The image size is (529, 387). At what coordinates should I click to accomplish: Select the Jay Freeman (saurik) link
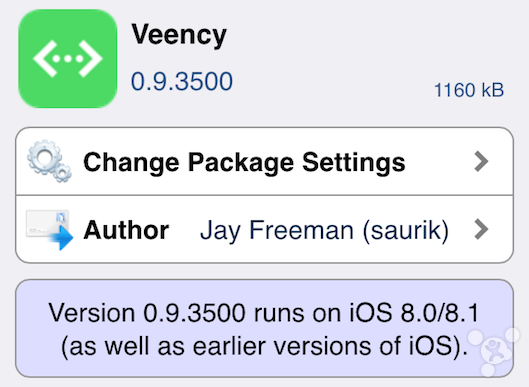point(324,231)
